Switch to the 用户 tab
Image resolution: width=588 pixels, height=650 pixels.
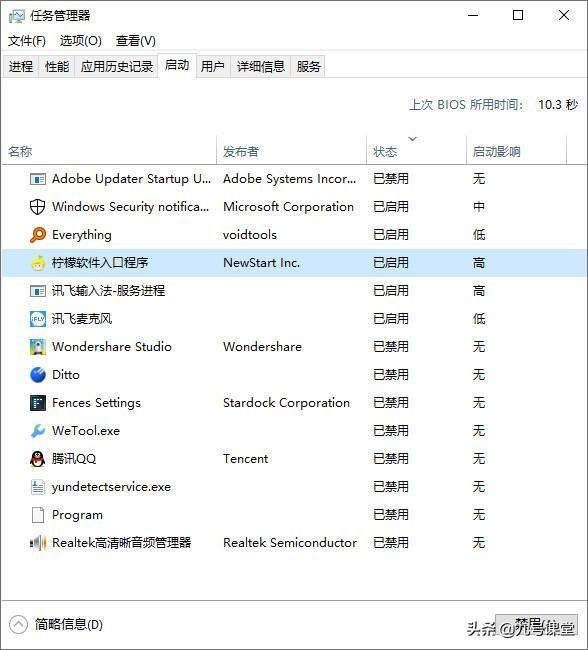(x=213, y=66)
